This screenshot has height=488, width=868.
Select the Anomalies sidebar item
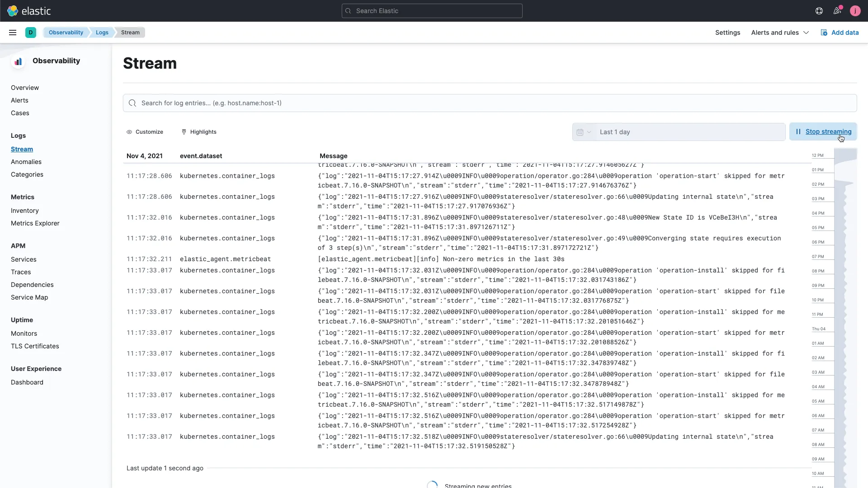[x=26, y=161]
